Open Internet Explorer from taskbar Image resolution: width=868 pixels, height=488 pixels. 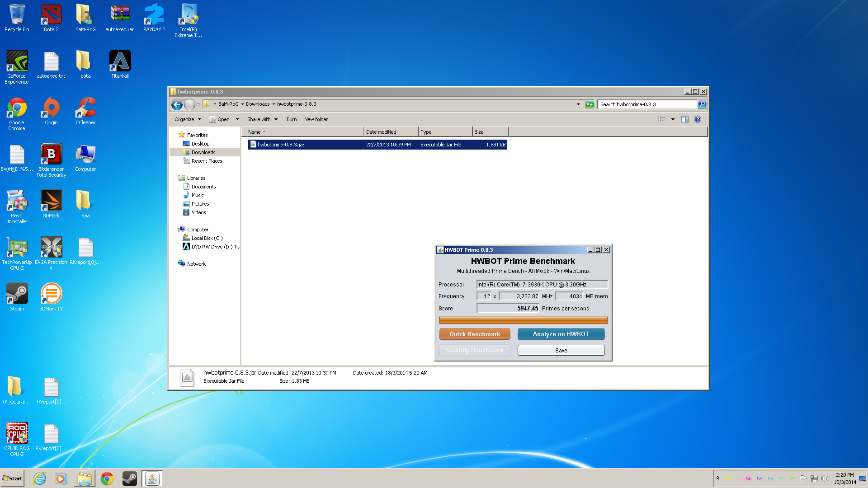(40, 479)
